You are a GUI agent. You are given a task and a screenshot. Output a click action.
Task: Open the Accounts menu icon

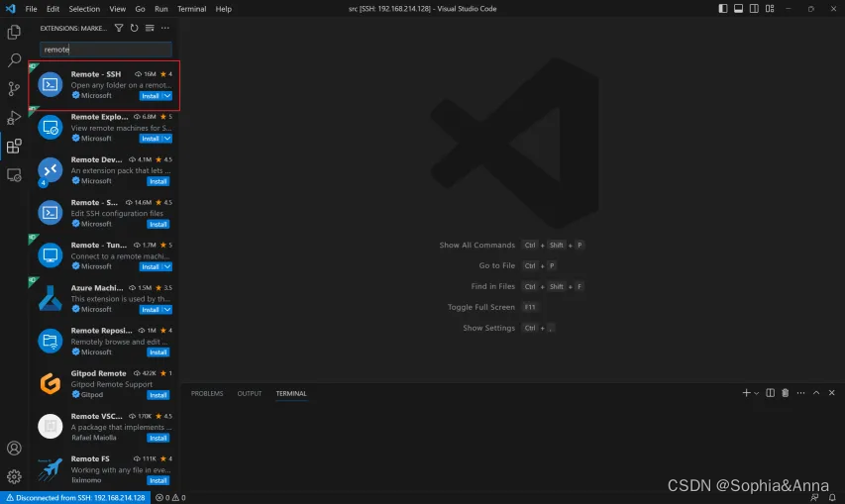tap(14, 448)
